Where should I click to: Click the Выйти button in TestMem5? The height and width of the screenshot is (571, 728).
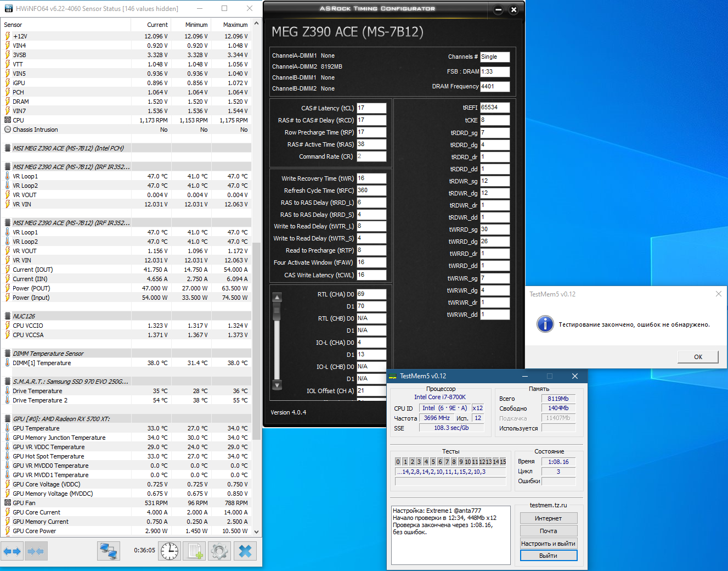tap(549, 556)
